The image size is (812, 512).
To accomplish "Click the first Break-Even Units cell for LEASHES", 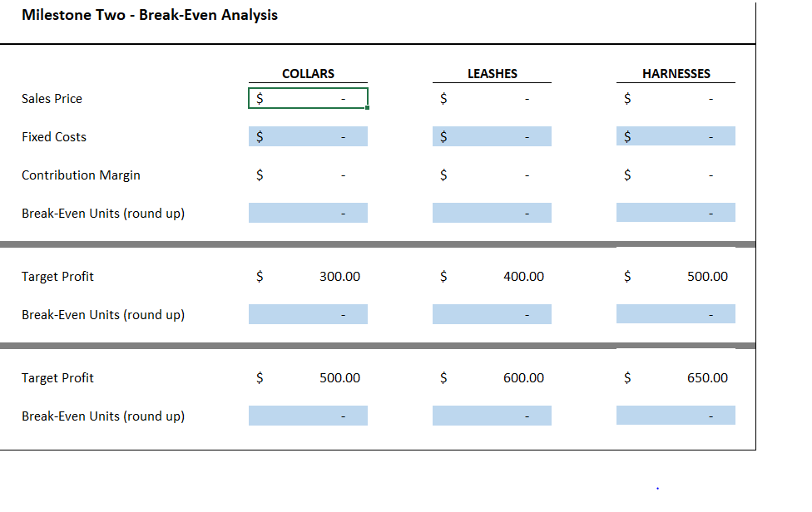I will [x=492, y=213].
